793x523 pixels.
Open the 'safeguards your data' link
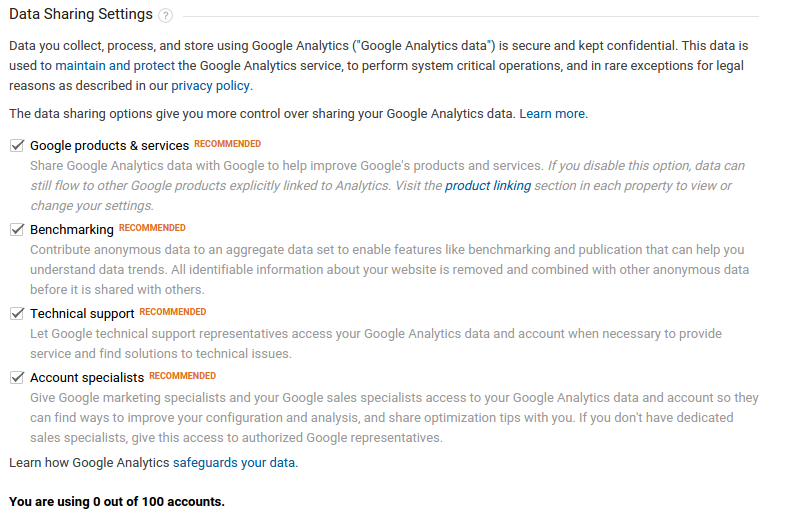click(235, 463)
